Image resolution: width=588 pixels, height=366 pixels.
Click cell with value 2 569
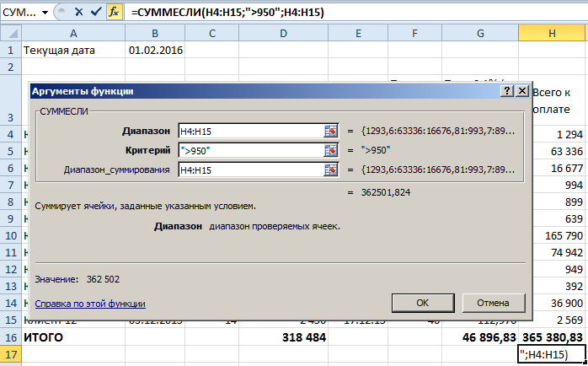pos(559,320)
